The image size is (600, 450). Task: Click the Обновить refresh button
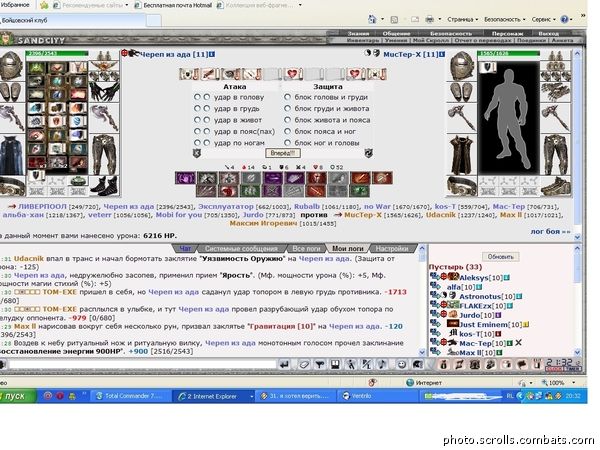point(501,257)
